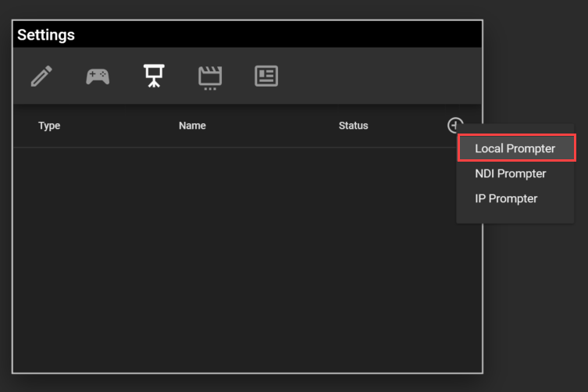Sort by the Type column header
The width and height of the screenshot is (588, 392).
pos(49,126)
